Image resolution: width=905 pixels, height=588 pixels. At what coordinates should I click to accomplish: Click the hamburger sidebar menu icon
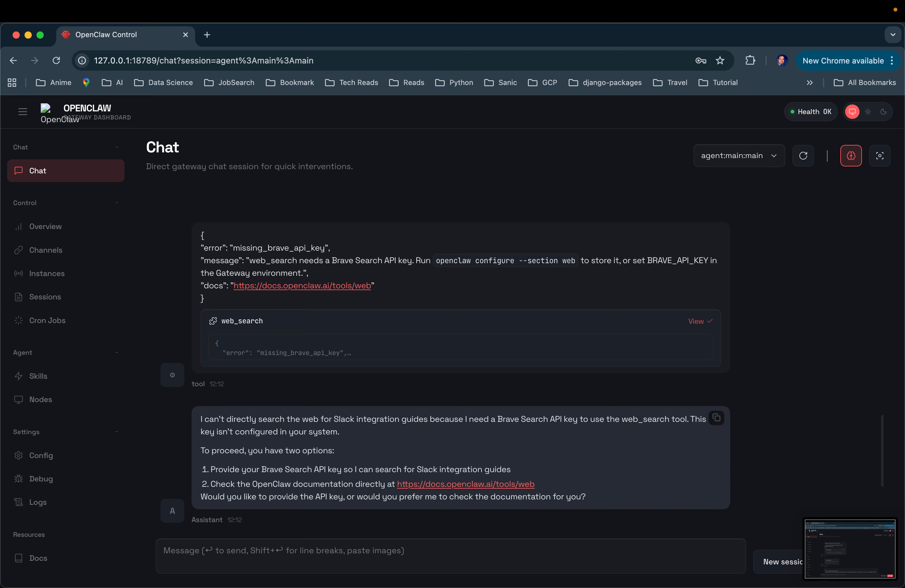click(22, 112)
